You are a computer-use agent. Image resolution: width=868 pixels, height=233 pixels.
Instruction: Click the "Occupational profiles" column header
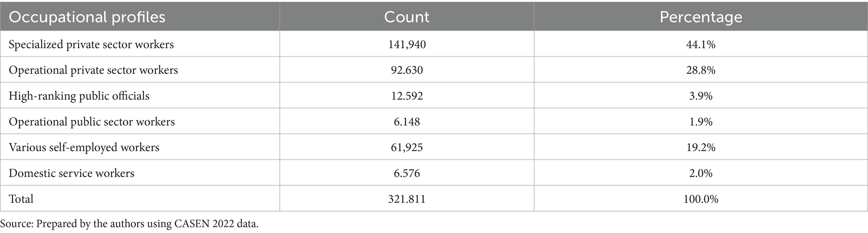[x=87, y=17]
